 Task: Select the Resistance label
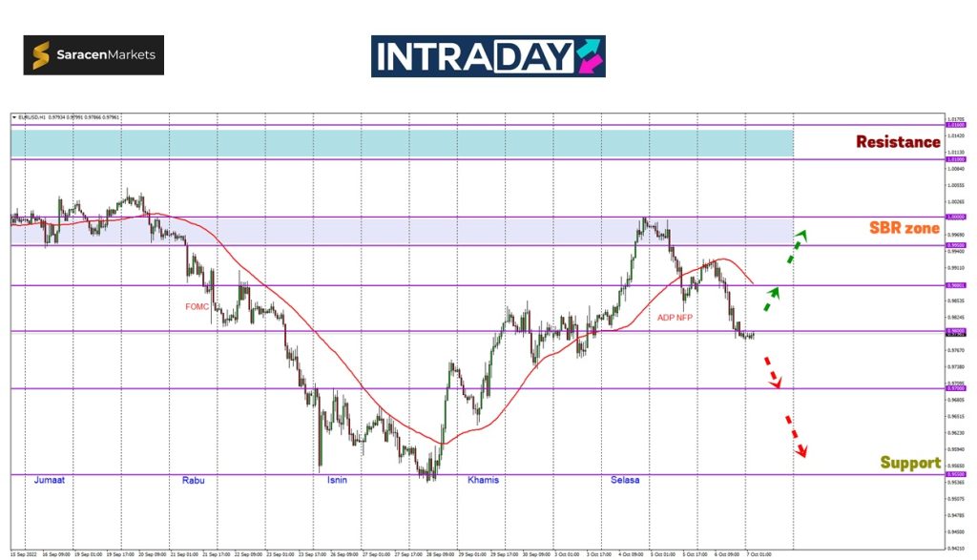coord(897,142)
